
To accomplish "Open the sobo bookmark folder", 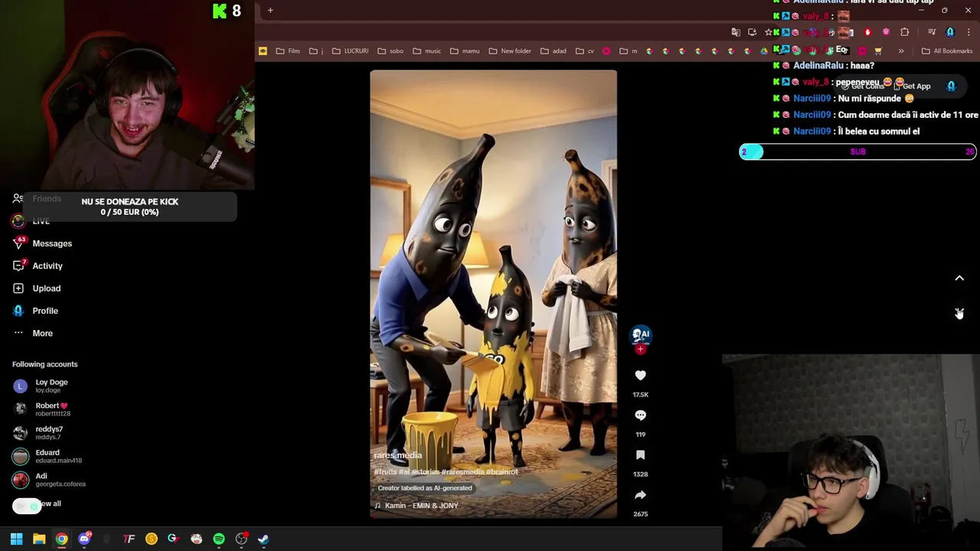I will pos(390,51).
